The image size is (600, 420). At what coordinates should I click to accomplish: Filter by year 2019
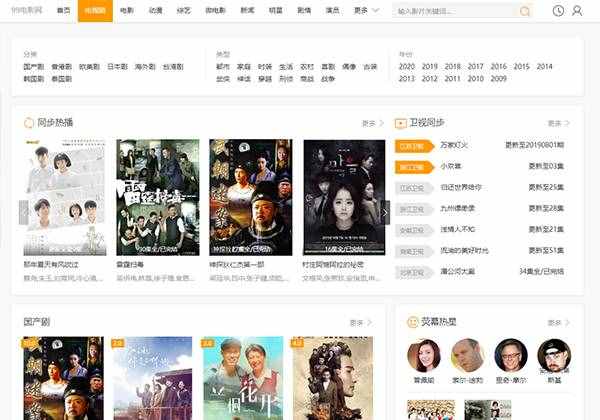[x=430, y=67]
